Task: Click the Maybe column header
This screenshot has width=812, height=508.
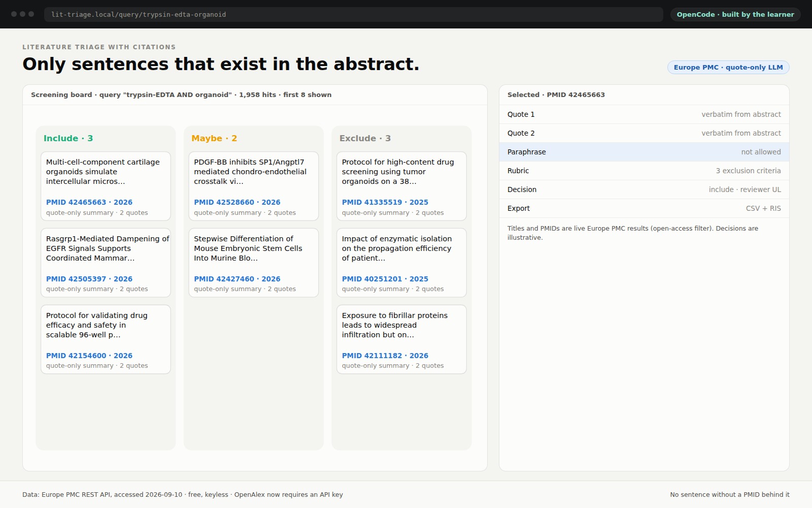Action: pyautogui.click(x=214, y=138)
